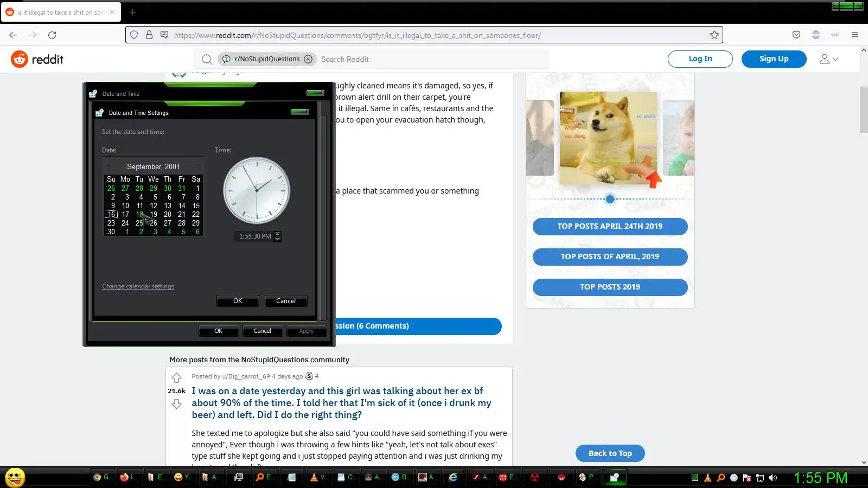Click Cancel in the outer Date and Time window

(262, 331)
